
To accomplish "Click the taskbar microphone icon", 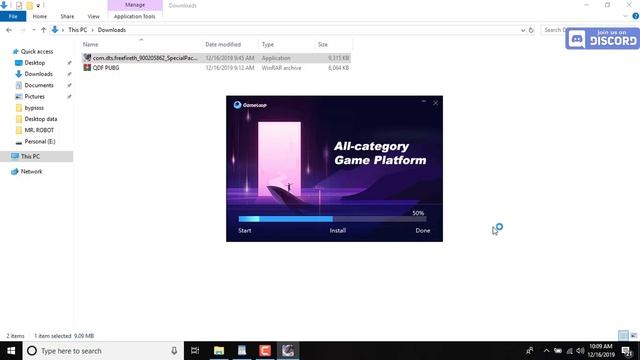I will click(174, 351).
